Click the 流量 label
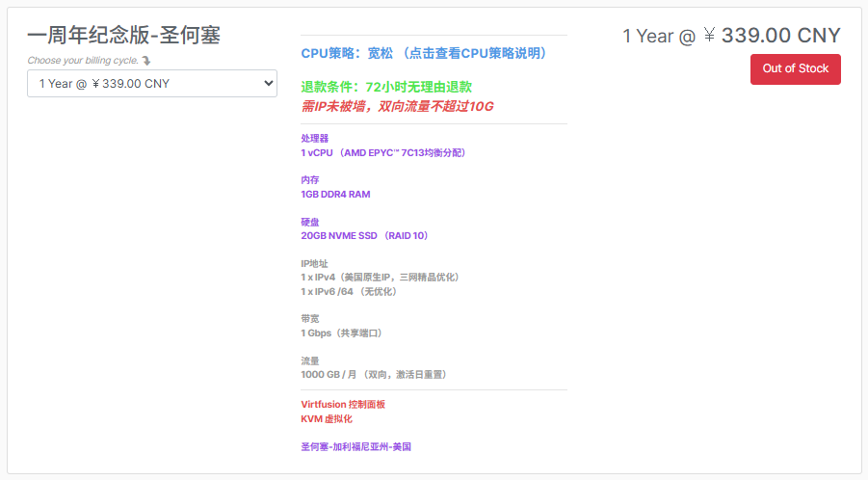 pos(310,361)
